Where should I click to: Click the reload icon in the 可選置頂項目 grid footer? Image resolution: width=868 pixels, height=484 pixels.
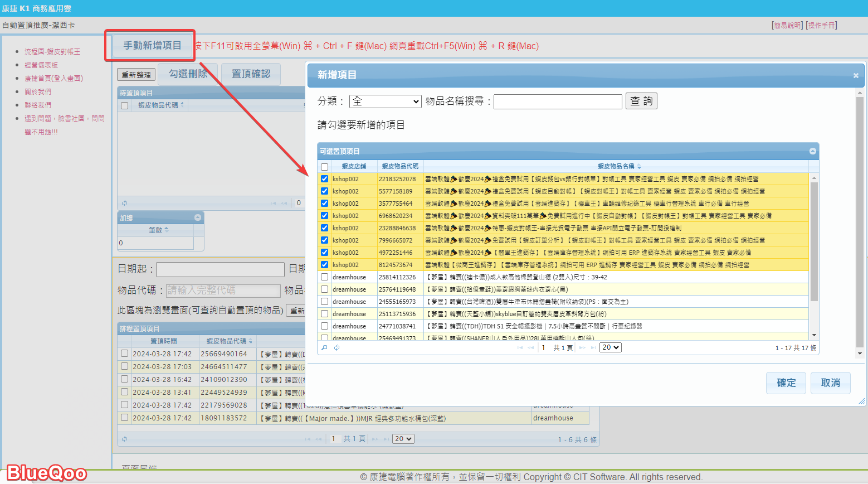coord(337,347)
